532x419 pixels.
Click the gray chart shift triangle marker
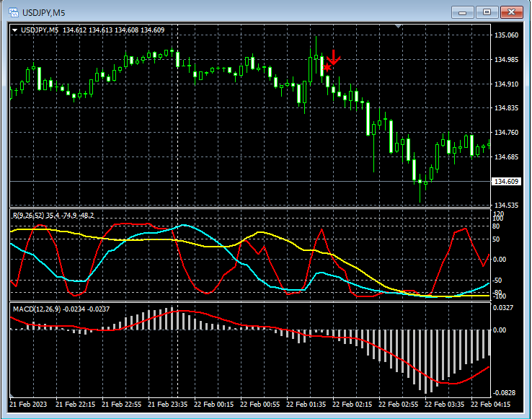(x=399, y=27)
